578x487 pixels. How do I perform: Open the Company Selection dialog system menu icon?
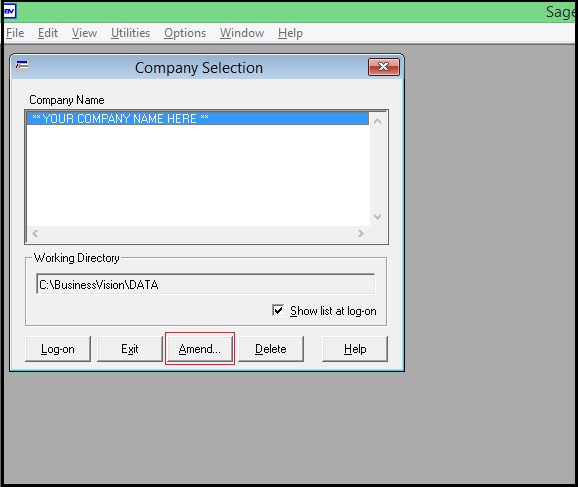click(22, 66)
